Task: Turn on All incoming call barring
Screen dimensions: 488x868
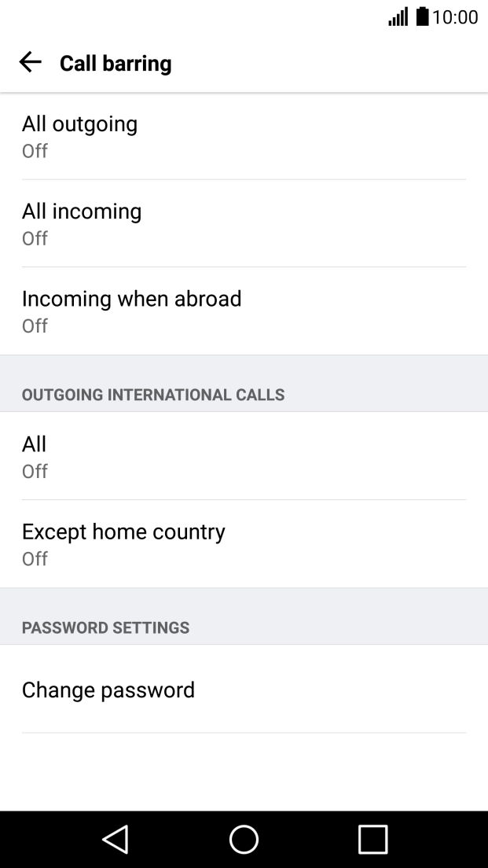Action: [244, 223]
